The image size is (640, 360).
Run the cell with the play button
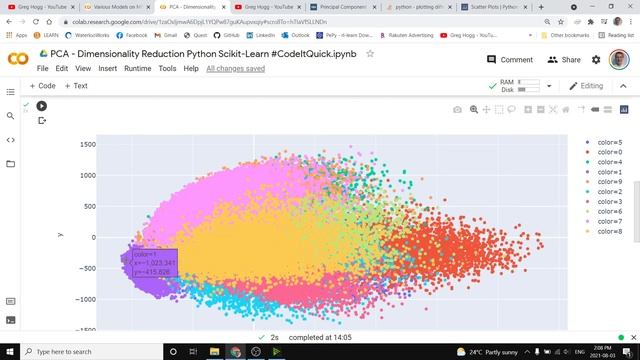pos(42,106)
